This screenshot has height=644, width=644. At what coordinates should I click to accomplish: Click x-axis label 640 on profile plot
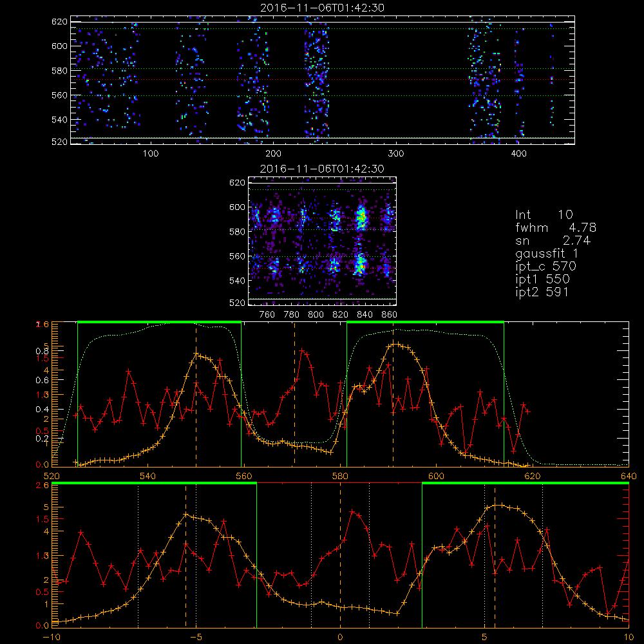pyautogui.click(x=629, y=476)
